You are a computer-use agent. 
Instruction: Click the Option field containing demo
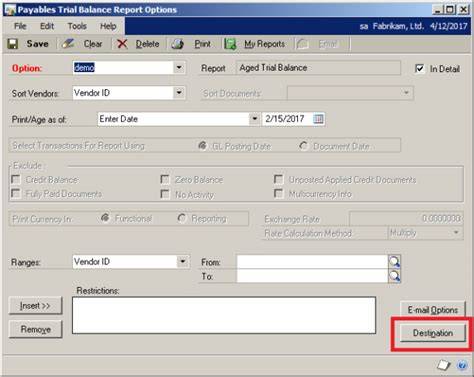(x=123, y=68)
